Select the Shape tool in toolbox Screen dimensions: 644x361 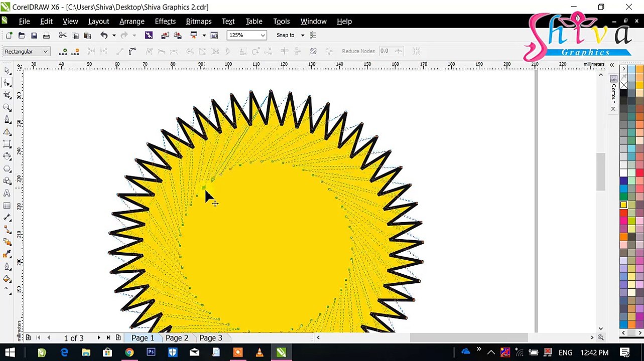click(7, 83)
